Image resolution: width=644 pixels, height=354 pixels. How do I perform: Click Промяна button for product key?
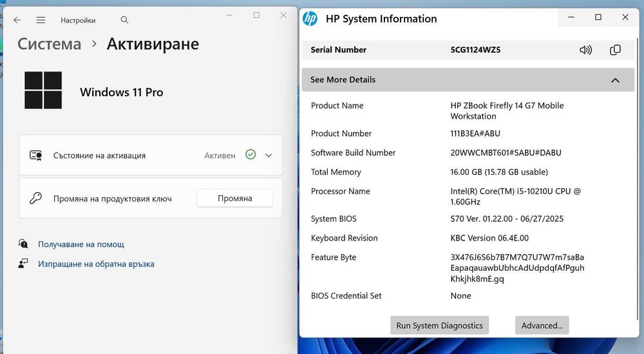[234, 198]
